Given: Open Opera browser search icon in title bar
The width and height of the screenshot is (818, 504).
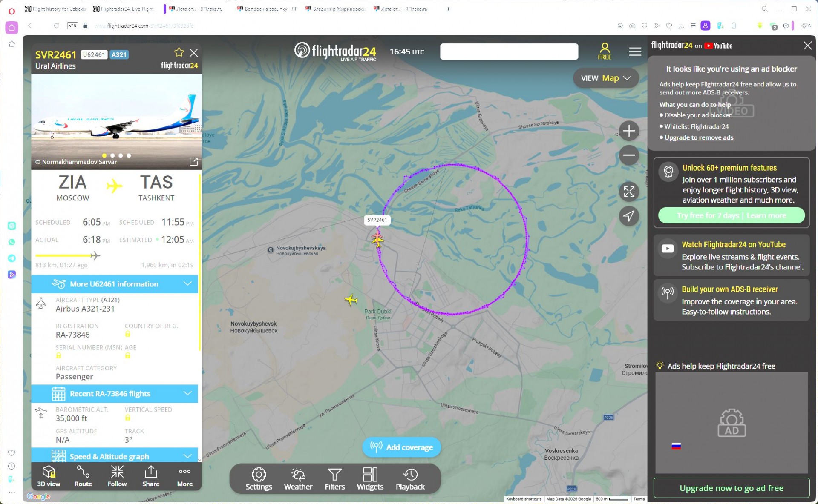Looking at the screenshot, I should coord(765,9).
